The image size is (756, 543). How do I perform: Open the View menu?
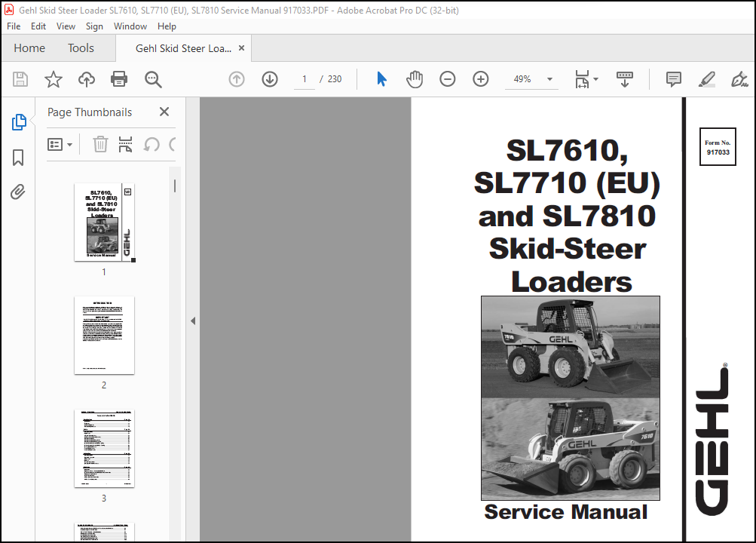(x=66, y=26)
